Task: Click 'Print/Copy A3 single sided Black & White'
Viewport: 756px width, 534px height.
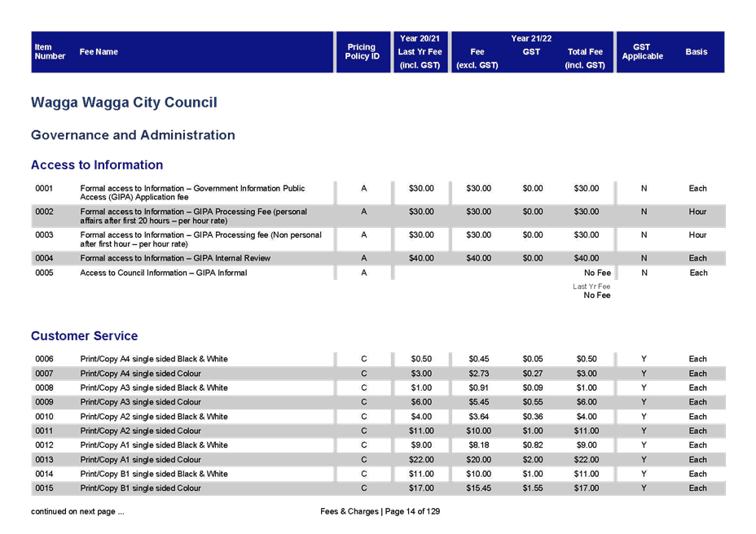Action: coord(154,388)
